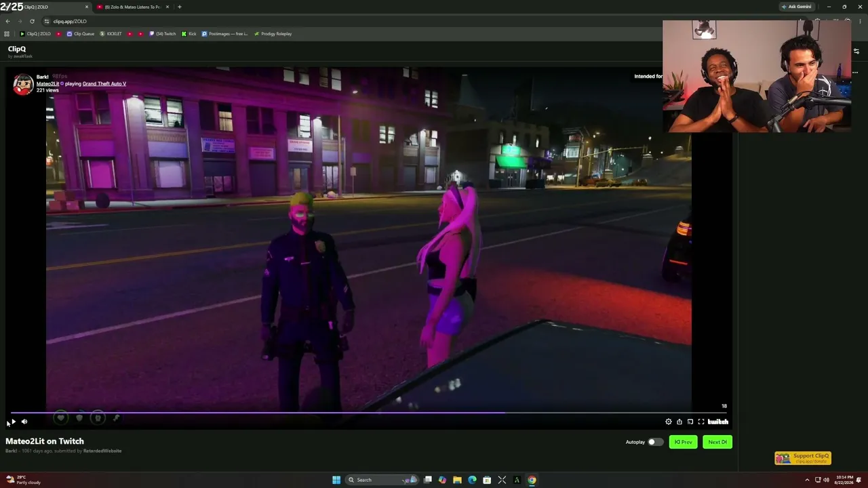Open the Windows Start menu
The width and height of the screenshot is (868, 488).
click(336, 480)
